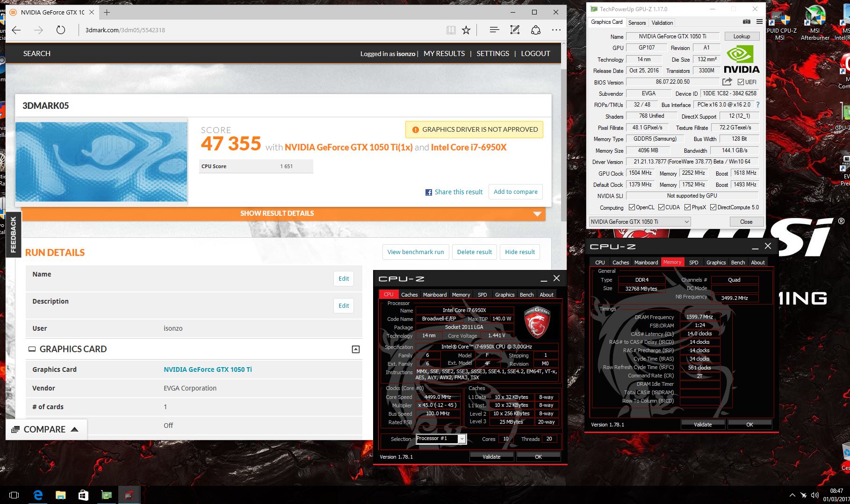Make a web note icon
Screen dimensions: 850x504
click(515, 30)
